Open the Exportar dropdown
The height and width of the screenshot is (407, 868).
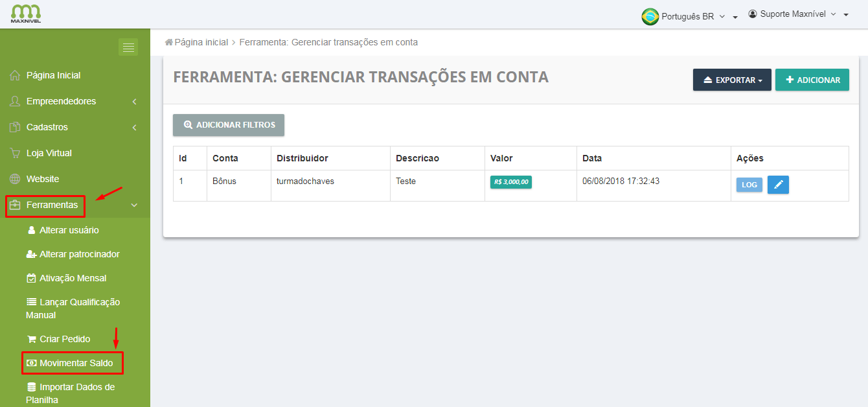pyautogui.click(x=732, y=80)
